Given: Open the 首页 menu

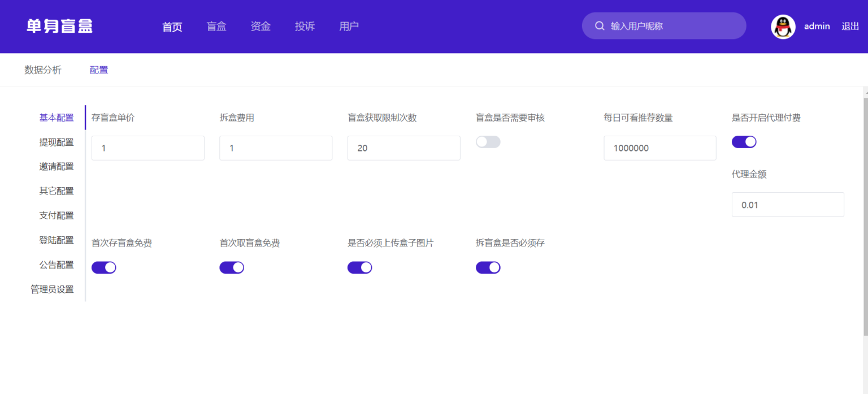Looking at the screenshot, I should coord(172,26).
